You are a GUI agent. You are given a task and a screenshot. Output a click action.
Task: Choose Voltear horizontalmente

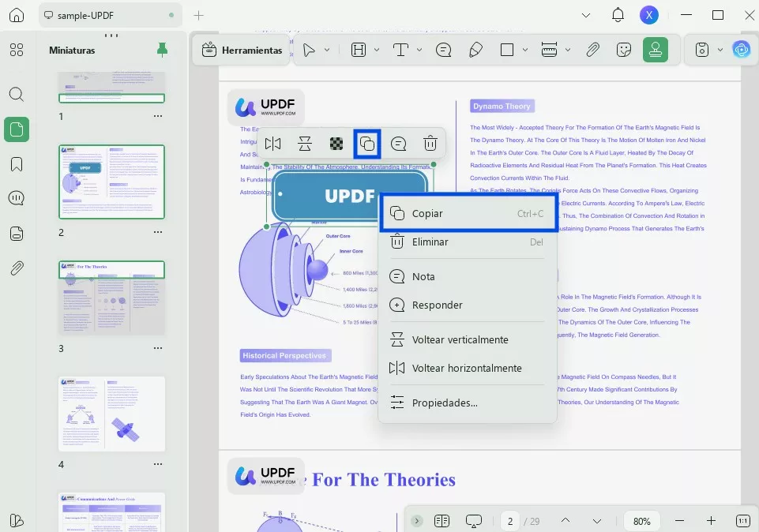(x=468, y=368)
